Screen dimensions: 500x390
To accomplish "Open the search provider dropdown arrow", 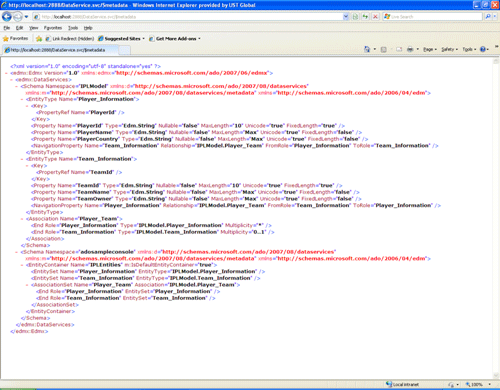I will pos(495,17).
